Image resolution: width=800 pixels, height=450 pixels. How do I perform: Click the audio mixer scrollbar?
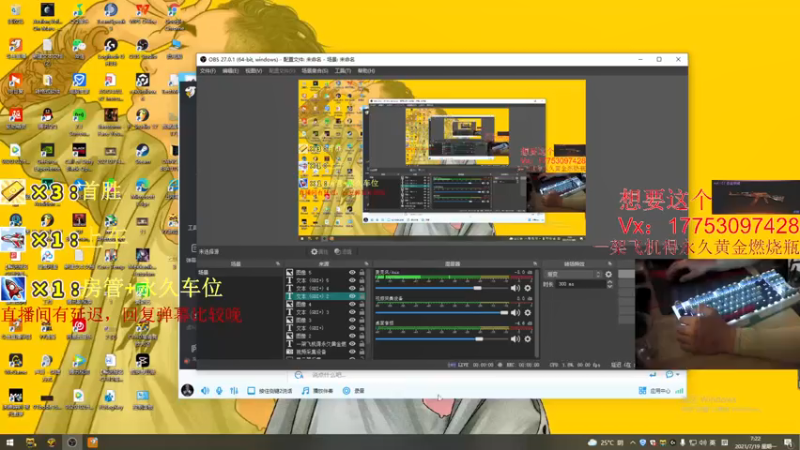click(x=537, y=313)
